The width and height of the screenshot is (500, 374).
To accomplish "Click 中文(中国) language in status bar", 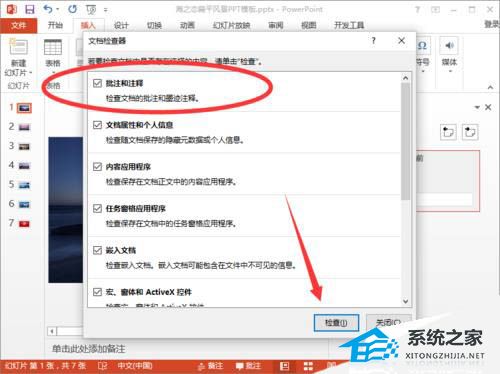I will point(135,366).
